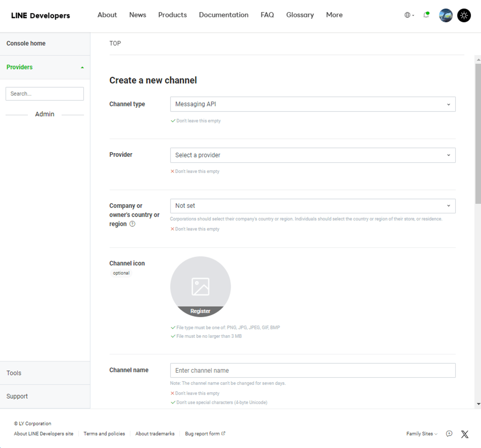Image resolution: width=481 pixels, height=448 pixels.
Task: Toggle dark mode sun icon
Action: (464, 15)
